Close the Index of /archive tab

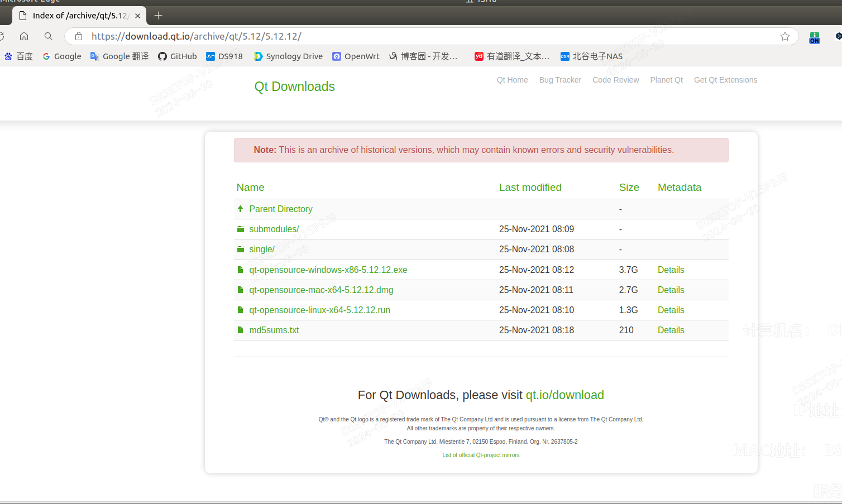pos(137,16)
